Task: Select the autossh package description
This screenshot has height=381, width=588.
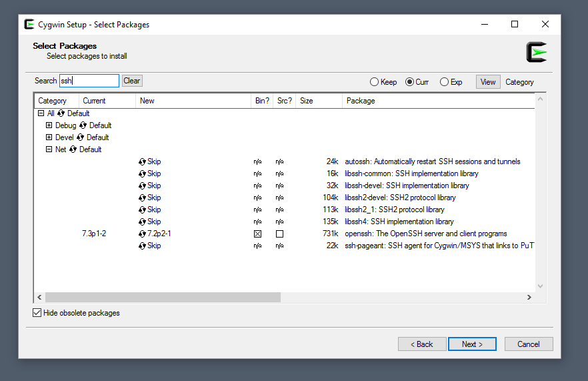Action: tap(433, 161)
